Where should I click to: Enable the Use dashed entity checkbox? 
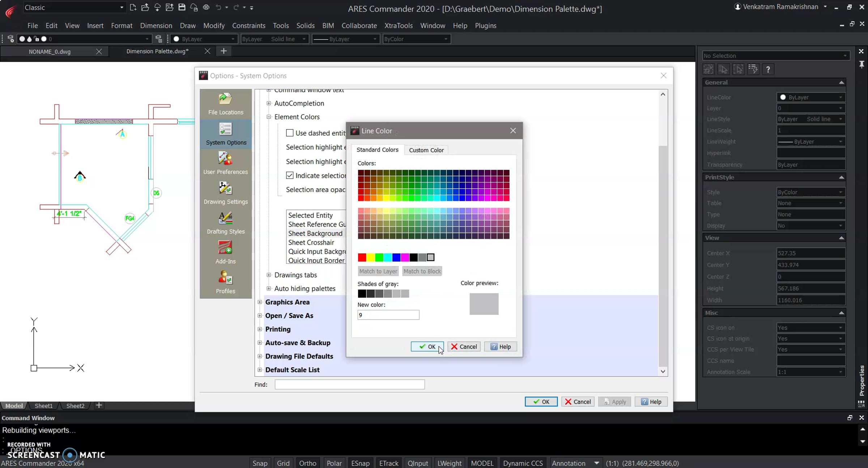[x=290, y=133]
